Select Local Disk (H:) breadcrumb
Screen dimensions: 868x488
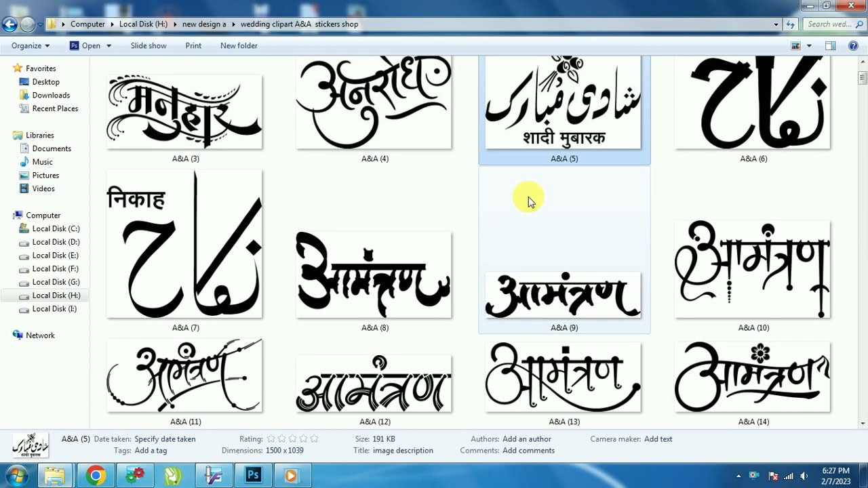(143, 24)
